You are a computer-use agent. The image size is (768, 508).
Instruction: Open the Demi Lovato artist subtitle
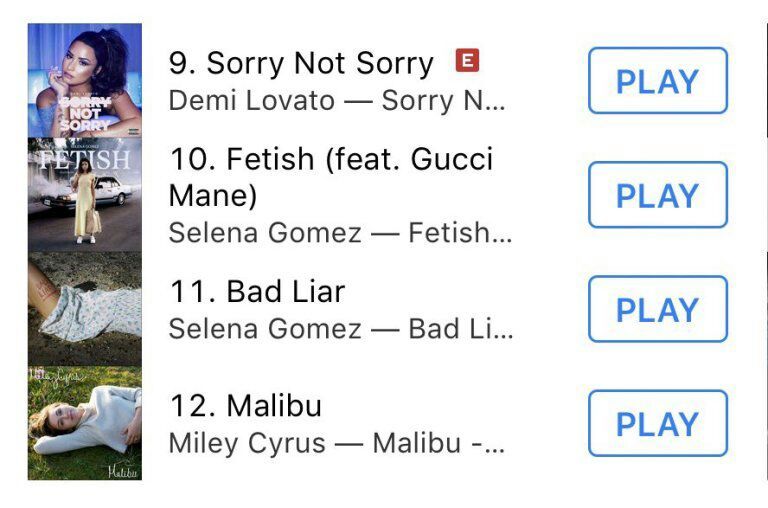(252, 101)
